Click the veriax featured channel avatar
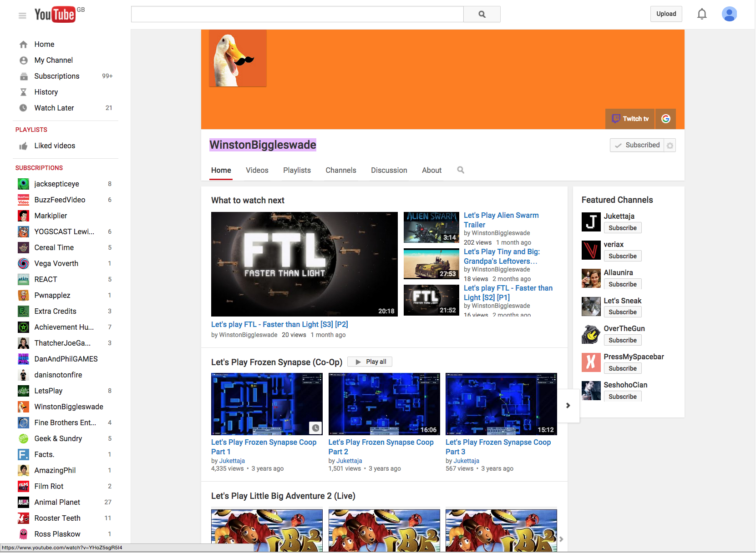This screenshot has height=553, width=756. [591, 250]
